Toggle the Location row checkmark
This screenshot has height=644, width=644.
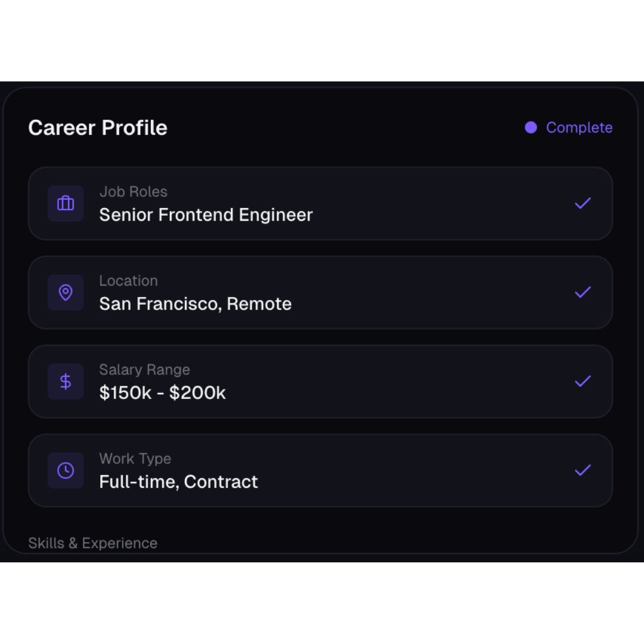click(583, 292)
